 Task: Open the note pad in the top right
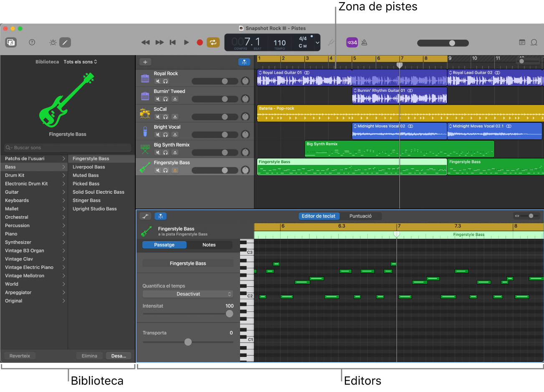coord(522,42)
